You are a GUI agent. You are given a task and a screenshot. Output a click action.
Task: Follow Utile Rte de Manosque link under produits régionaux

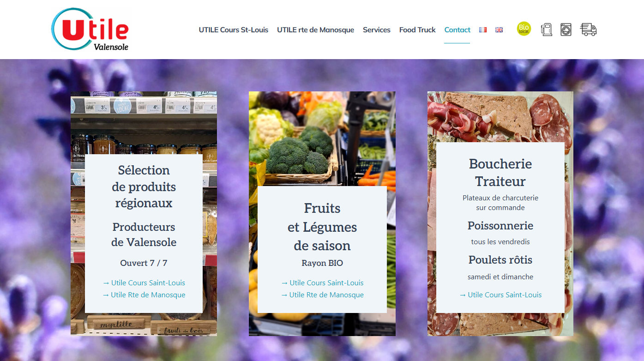(144, 295)
